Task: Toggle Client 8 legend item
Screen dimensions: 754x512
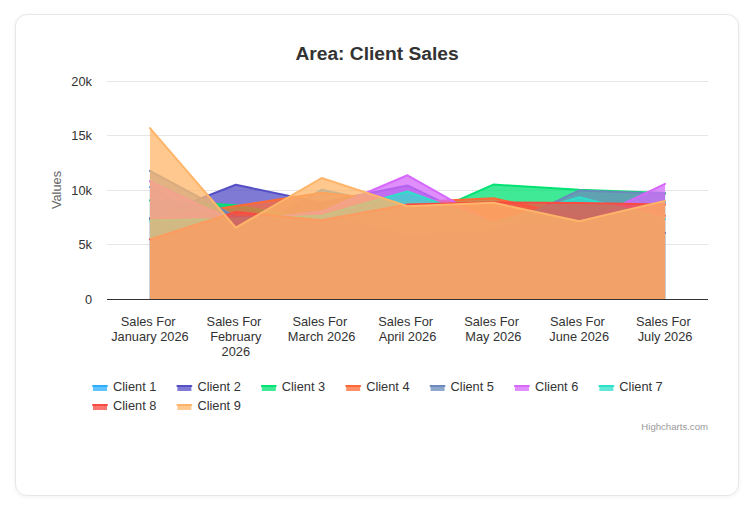Action: coord(125,406)
